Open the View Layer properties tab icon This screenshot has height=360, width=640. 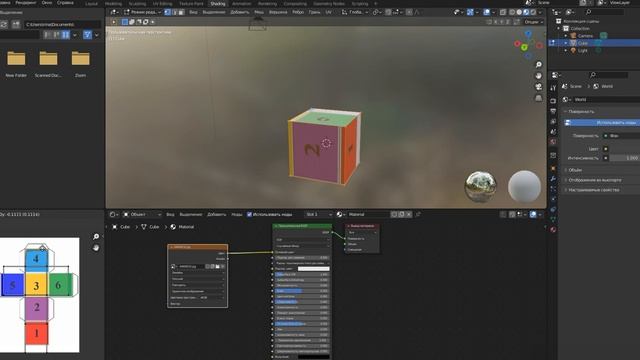pos(553,122)
